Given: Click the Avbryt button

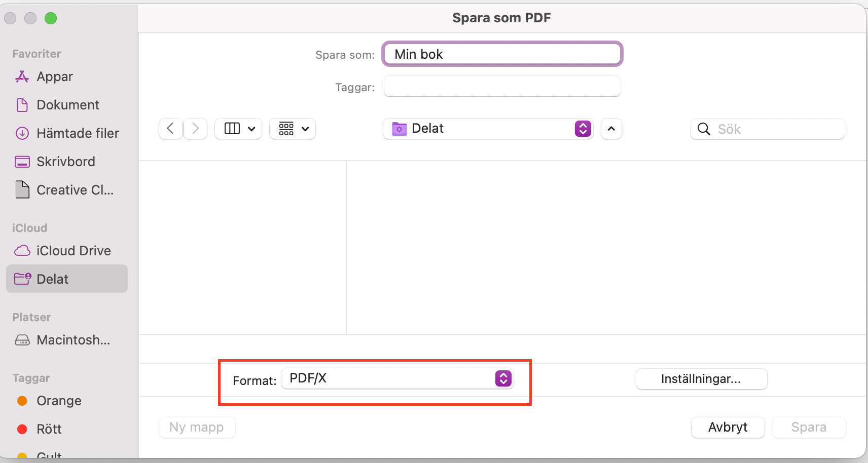Looking at the screenshot, I should coord(728,427).
